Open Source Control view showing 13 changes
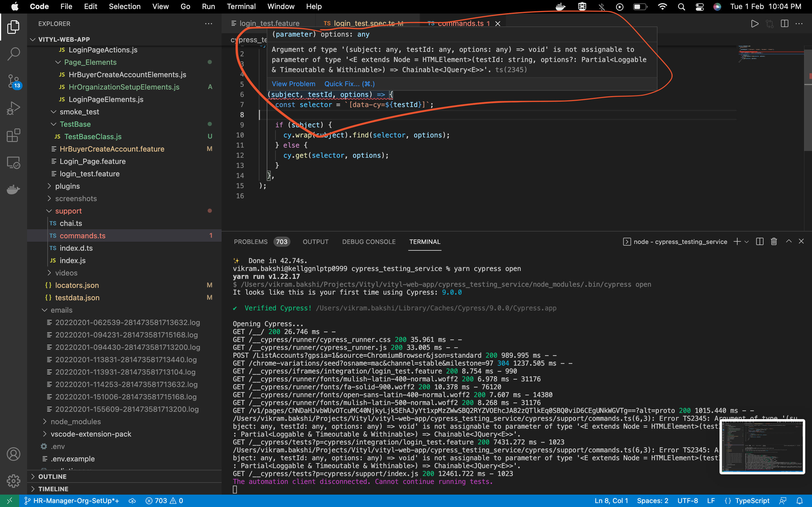 tap(14, 81)
